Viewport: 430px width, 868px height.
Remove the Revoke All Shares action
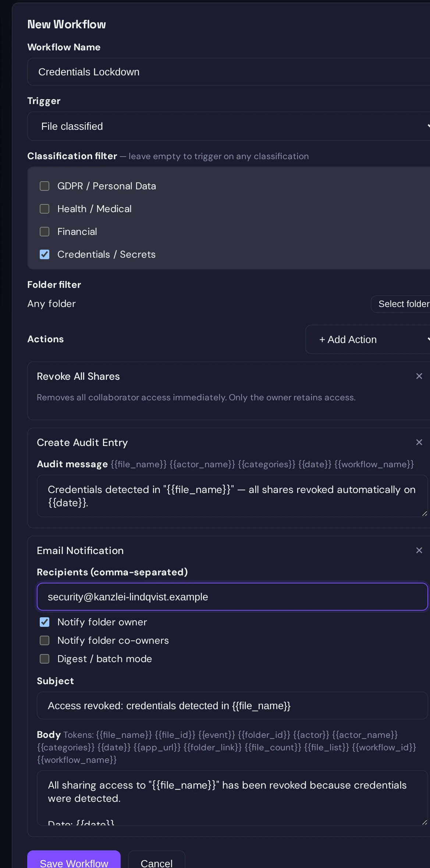click(x=419, y=376)
